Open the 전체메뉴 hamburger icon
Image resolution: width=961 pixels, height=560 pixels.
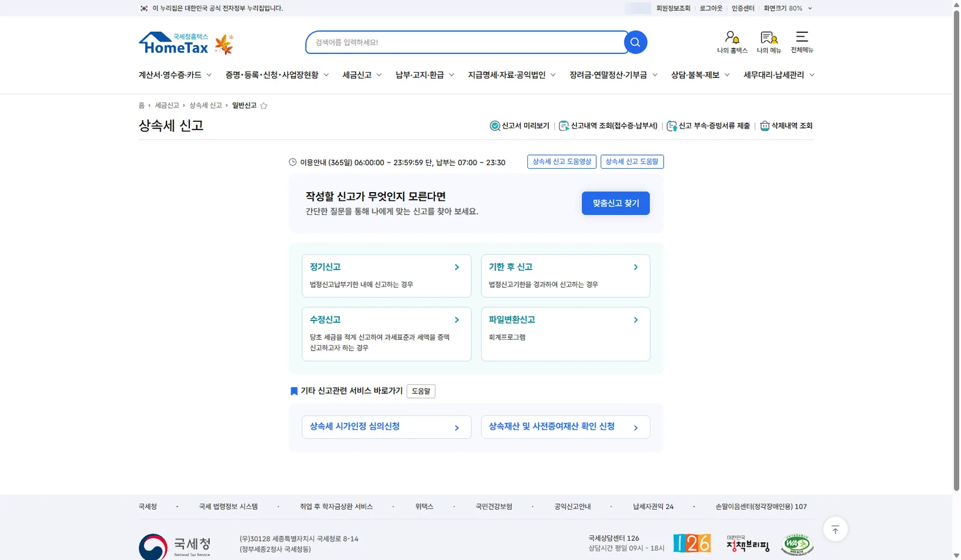point(802,42)
